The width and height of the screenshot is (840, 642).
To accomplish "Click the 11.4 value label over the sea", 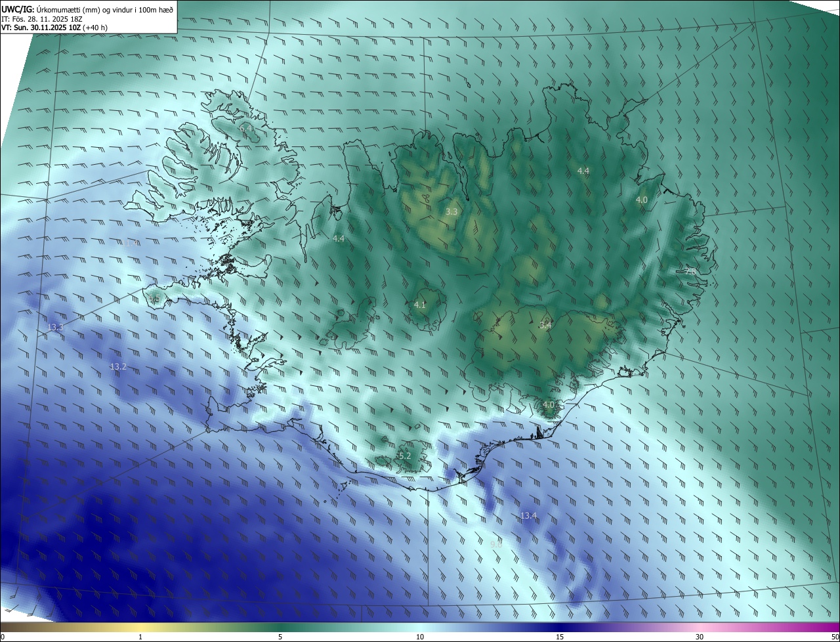I will pyautogui.click(x=131, y=243).
